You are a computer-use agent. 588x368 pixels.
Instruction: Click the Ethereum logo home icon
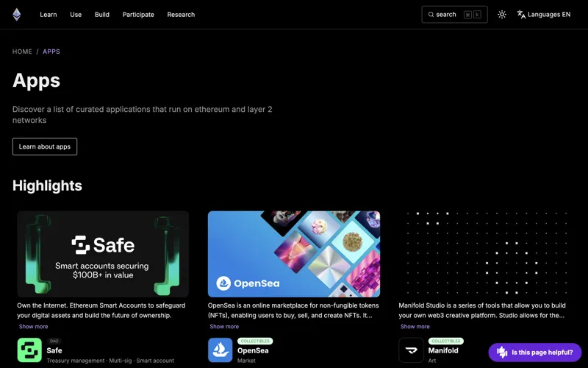pyautogui.click(x=16, y=15)
